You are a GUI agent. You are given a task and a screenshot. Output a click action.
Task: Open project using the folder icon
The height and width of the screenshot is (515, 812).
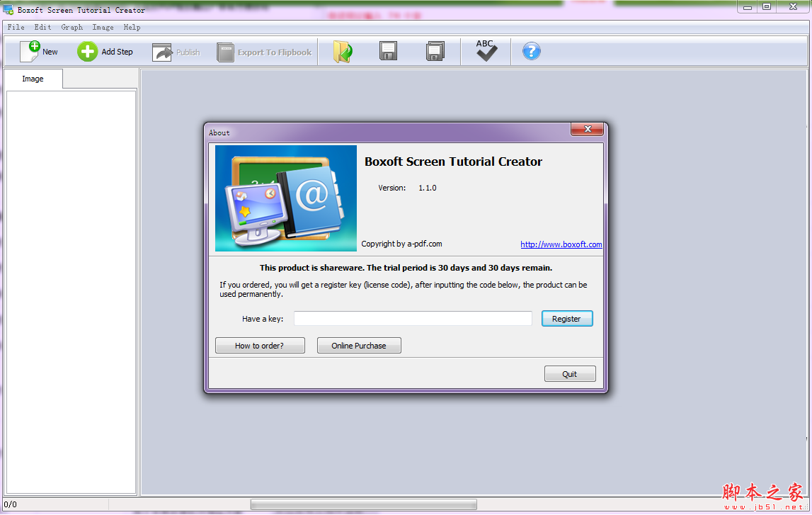(343, 52)
